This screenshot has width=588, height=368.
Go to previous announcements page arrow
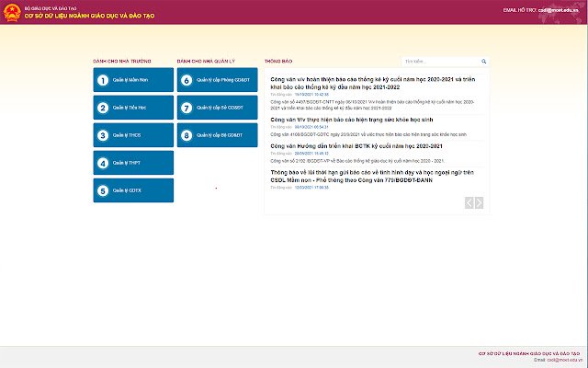[469, 202]
